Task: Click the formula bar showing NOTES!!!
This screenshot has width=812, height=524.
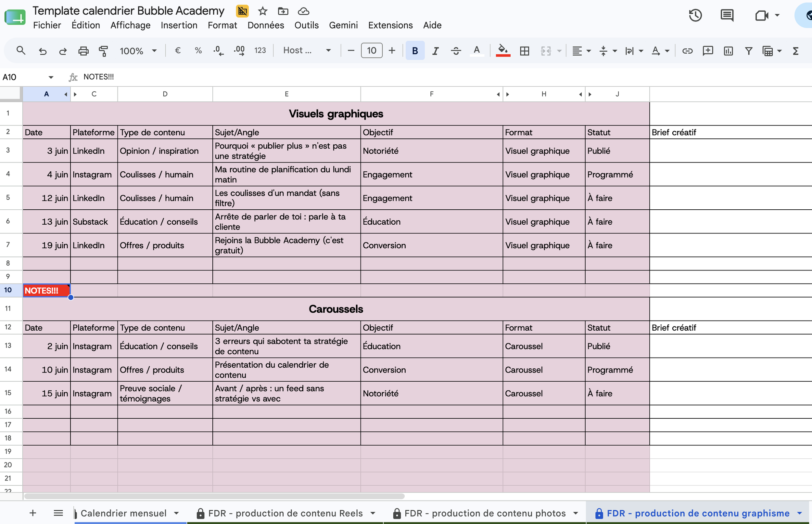Action: pos(442,77)
